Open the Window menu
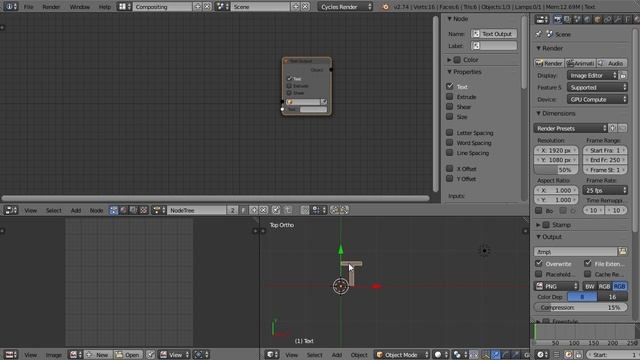The width and height of the screenshot is (640, 360). (80, 7)
